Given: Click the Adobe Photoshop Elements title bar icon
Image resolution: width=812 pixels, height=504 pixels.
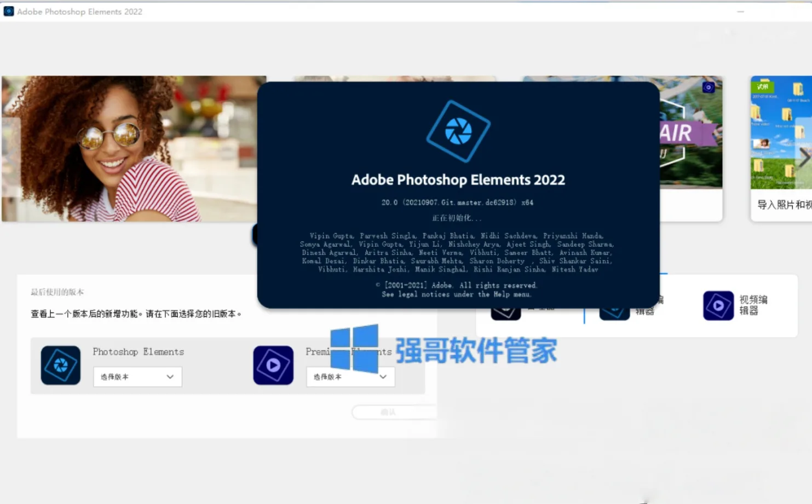Looking at the screenshot, I should [x=9, y=11].
